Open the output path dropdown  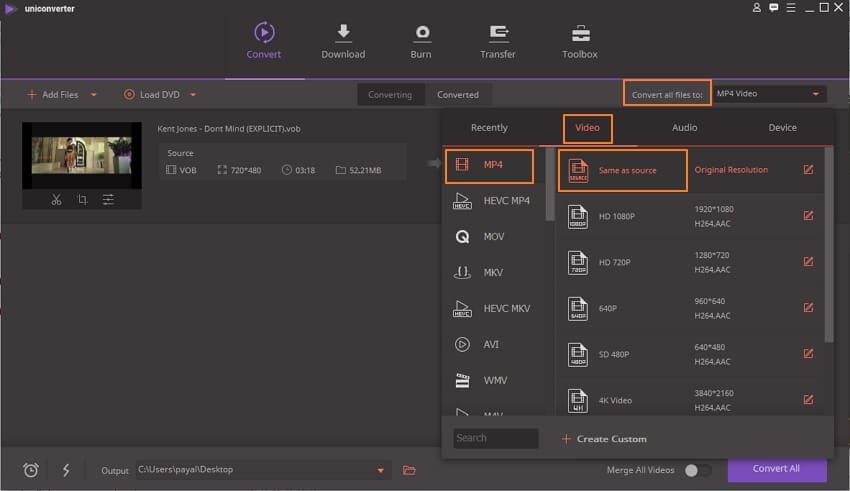(381, 470)
